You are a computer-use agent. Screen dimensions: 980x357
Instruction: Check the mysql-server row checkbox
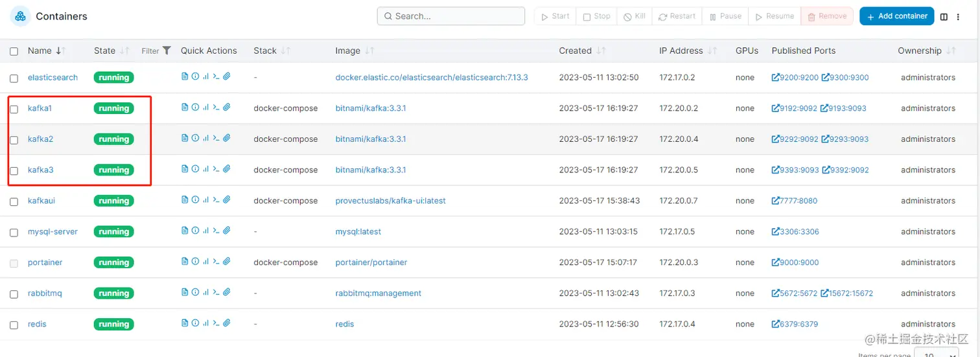(14, 233)
